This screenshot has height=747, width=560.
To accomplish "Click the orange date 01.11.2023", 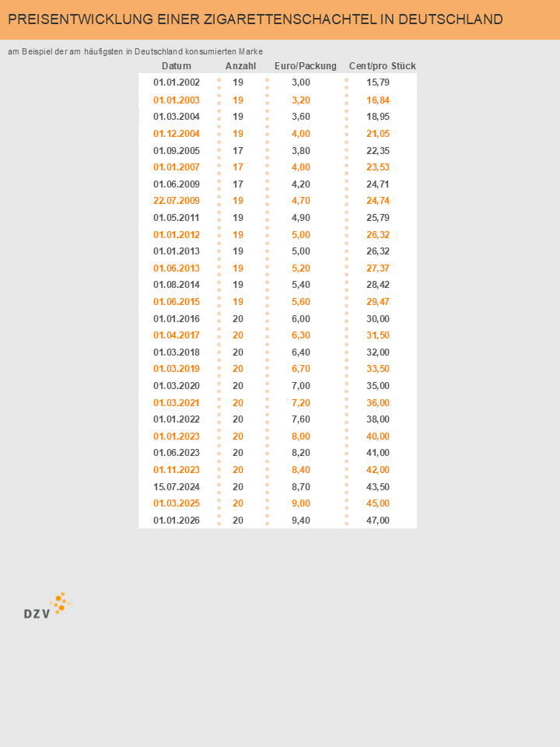I will 177,470.
